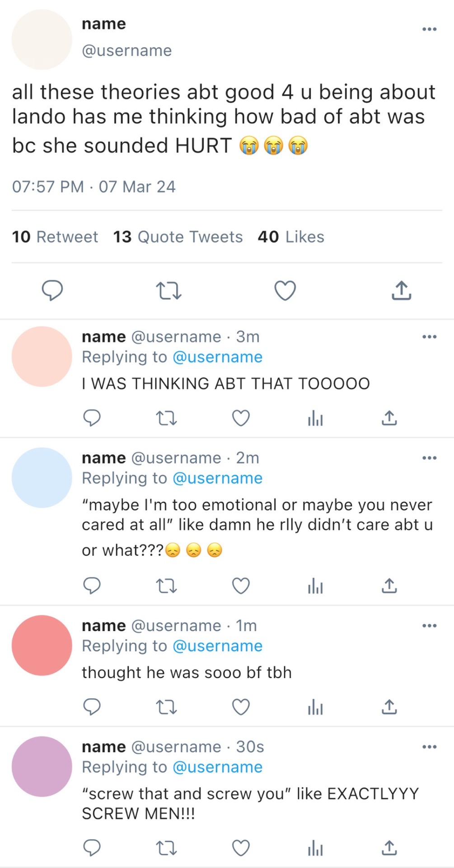Viewport: 454px width, 868px height.
Task: Open the main tweet's three-dot menu
Action: tap(429, 29)
